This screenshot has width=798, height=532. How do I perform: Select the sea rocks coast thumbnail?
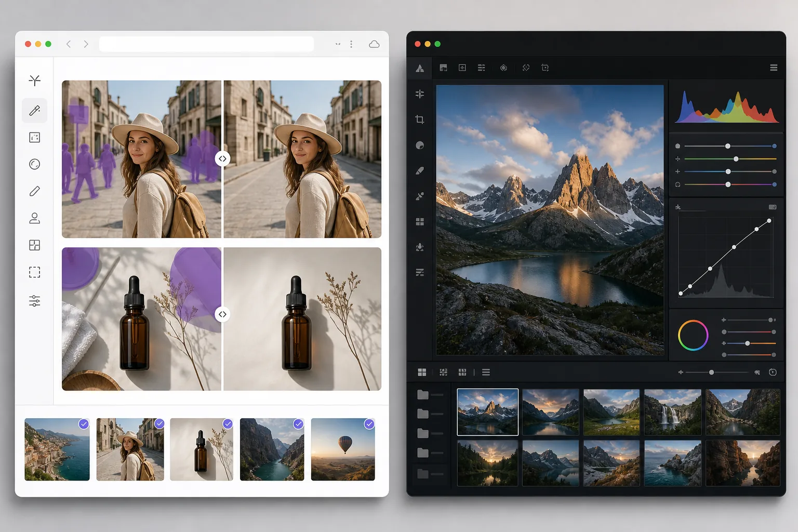pyautogui.click(x=672, y=463)
